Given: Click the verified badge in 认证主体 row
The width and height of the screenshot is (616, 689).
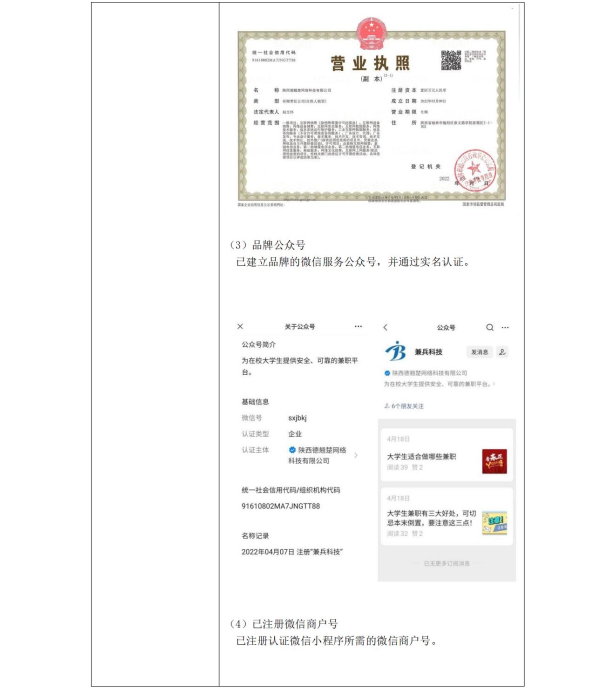Looking at the screenshot, I should coord(292,450).
